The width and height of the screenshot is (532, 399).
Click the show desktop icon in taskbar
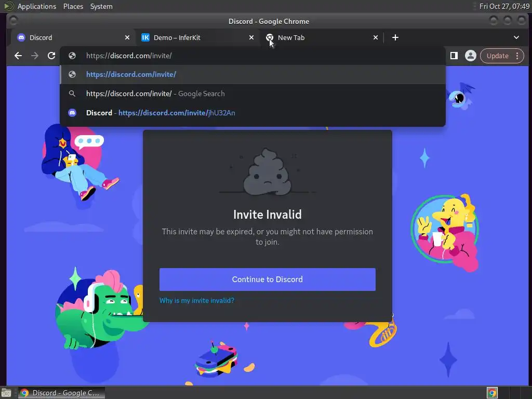tap(6, 393)
